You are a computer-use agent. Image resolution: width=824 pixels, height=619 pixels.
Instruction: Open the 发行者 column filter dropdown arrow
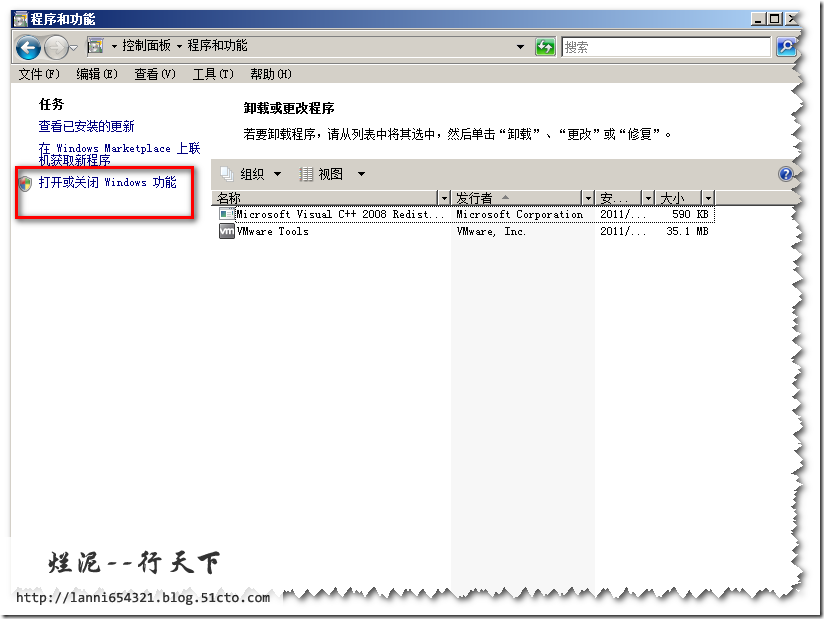(587, 198)
